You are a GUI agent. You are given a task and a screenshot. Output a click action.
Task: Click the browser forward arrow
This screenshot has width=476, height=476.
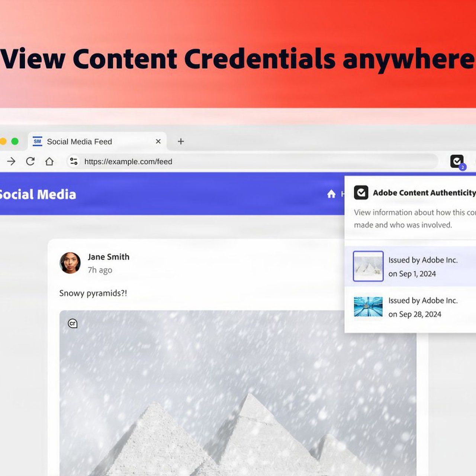pyautogui.click(x=11, y=161)
